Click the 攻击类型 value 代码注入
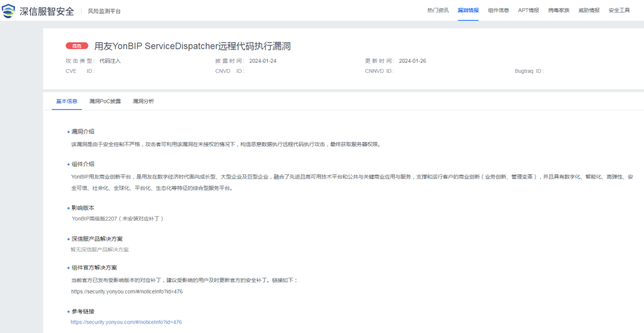The height and width of the screenshot is (333, 644). 110,61
